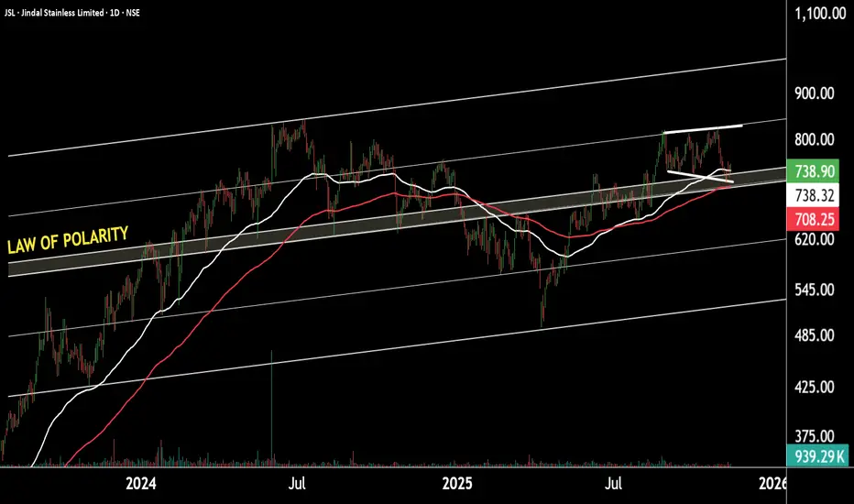Click the 900.00 price axis value
Viewport: 854px width, 504px height.
(x=815, y=93)
